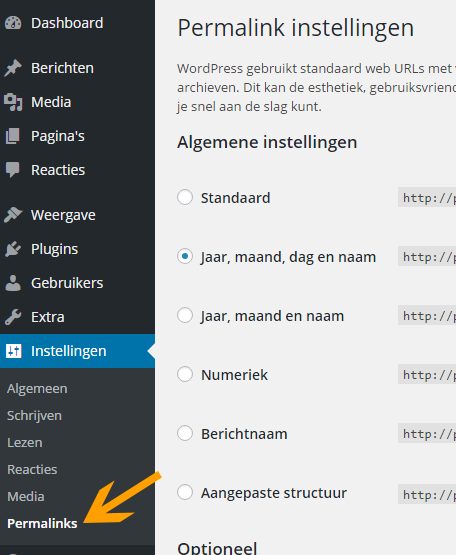Viewport: 456px width, 555px height.
Task: Select the Standaard radio button
Action: tap(185, 197)
